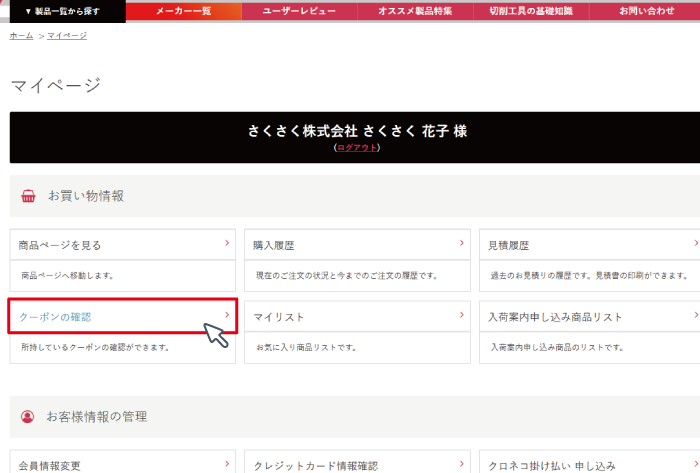Click the ログアウト link
Screen dimensions: 700x473
click(x=357, y=148)
